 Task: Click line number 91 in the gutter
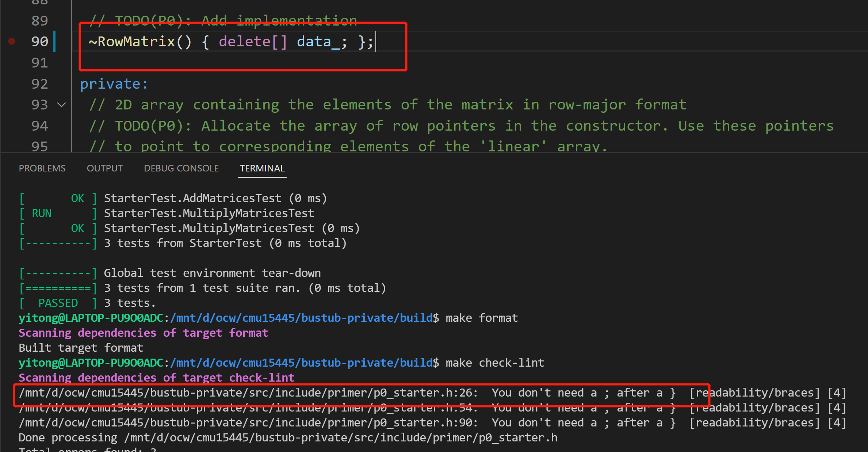pos(39,63)
